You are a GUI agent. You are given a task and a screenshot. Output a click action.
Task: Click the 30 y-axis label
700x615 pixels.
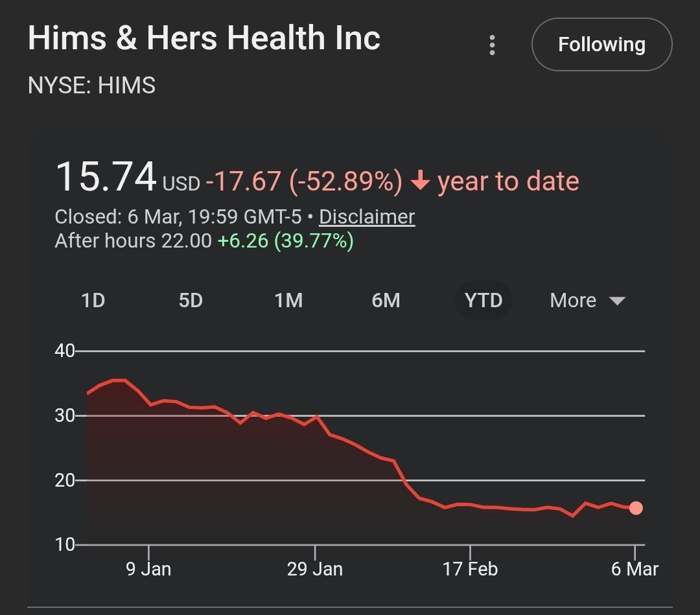pos(65,415)
